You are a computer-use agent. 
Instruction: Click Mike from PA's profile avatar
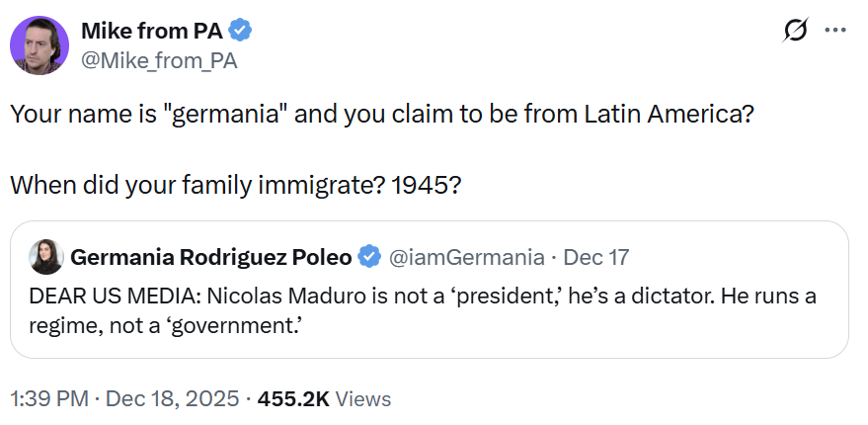coord(39,44)
